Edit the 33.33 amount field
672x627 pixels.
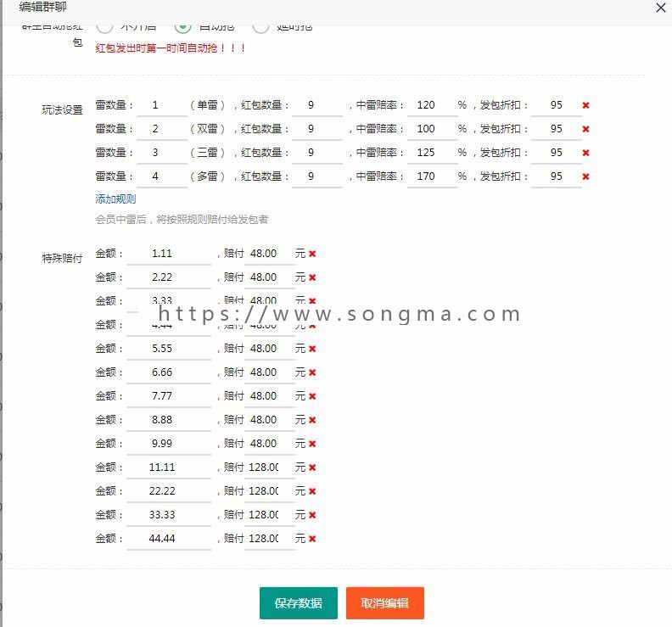tap(170, 515)
